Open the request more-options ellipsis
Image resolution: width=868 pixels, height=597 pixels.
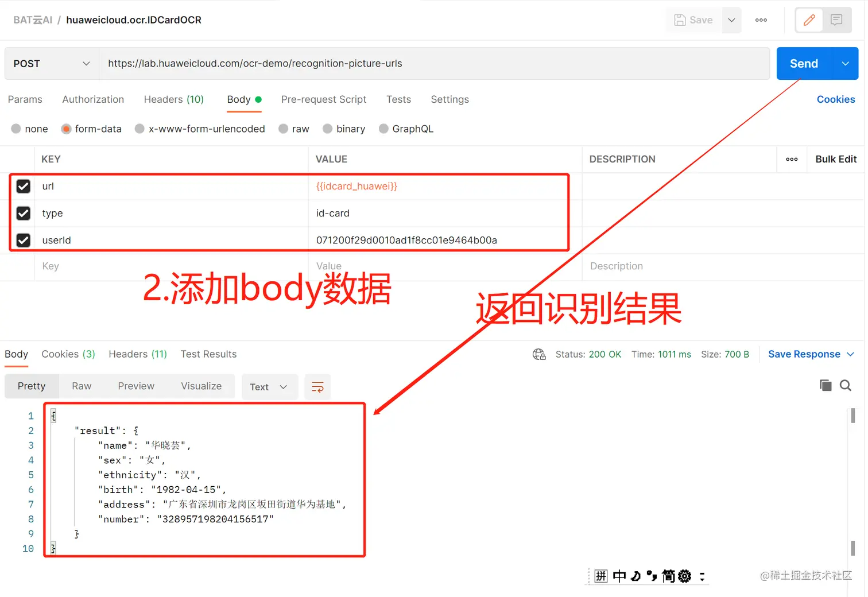[x=761, y=20]
